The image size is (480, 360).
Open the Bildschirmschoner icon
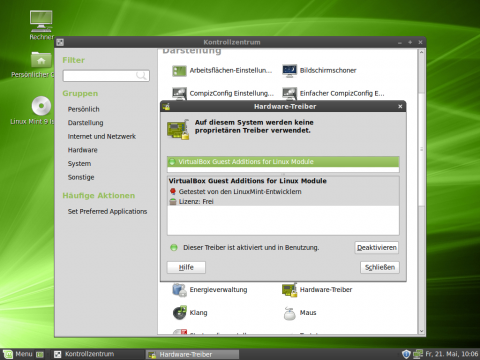289,71
